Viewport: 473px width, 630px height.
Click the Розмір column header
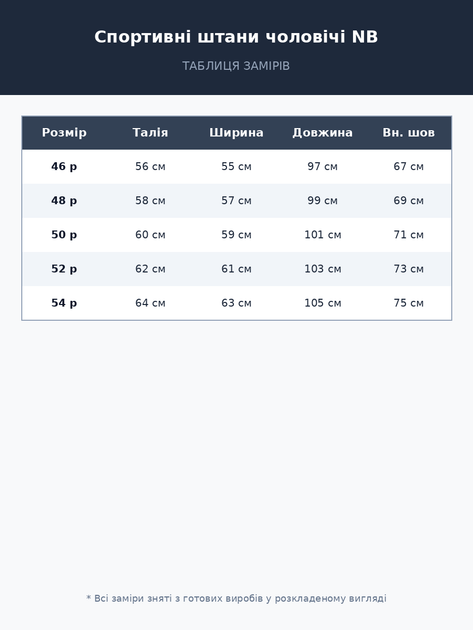click(64, 133)
